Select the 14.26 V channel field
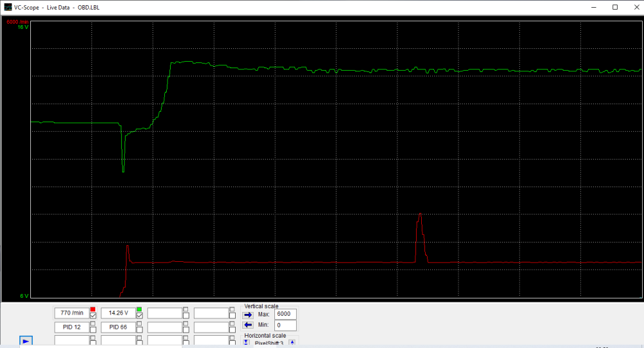Viewport: 644px width, 348px height. [118, 313]
